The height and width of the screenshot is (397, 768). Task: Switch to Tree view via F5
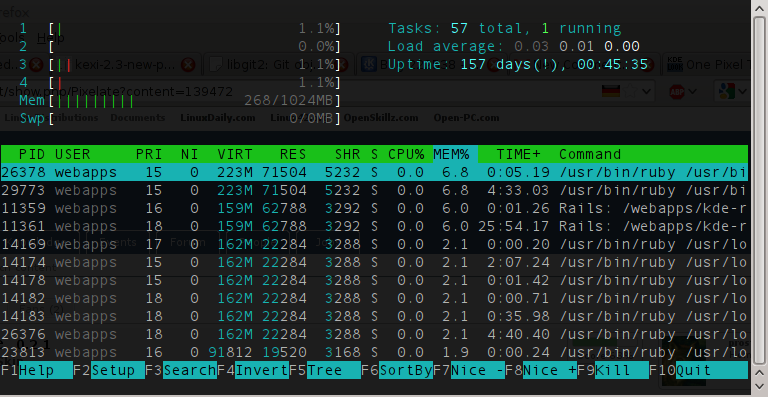point(325,370)
